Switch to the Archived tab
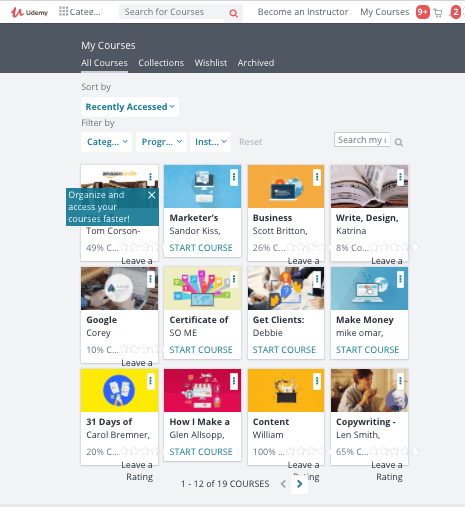 (x=256, y=63)
